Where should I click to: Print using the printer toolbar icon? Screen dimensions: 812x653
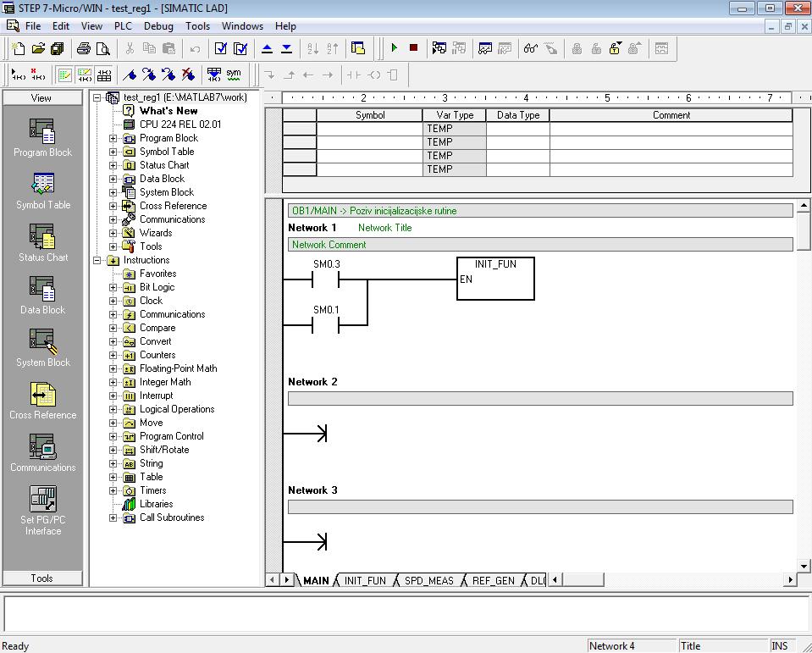click(x=83, y=48)
